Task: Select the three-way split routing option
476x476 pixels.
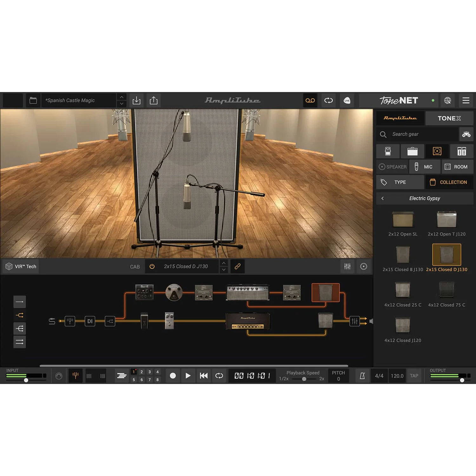Action: [20, 328]
